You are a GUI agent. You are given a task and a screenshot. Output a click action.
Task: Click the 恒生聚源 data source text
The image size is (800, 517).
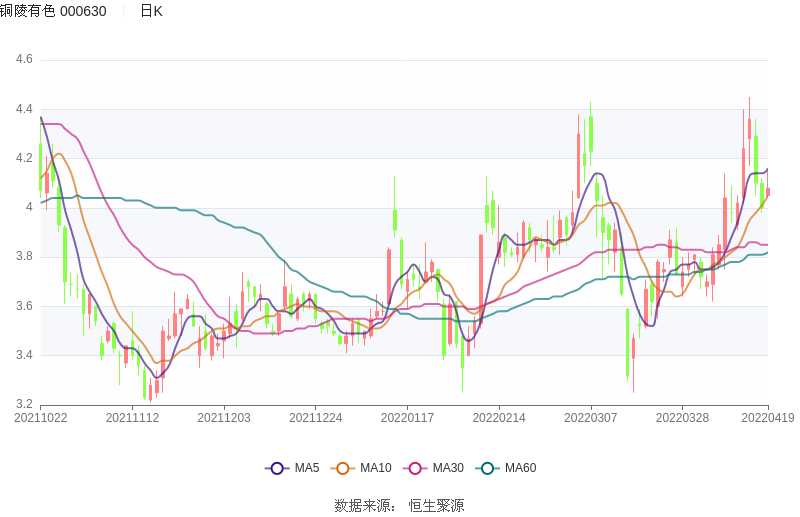point(436,506)
